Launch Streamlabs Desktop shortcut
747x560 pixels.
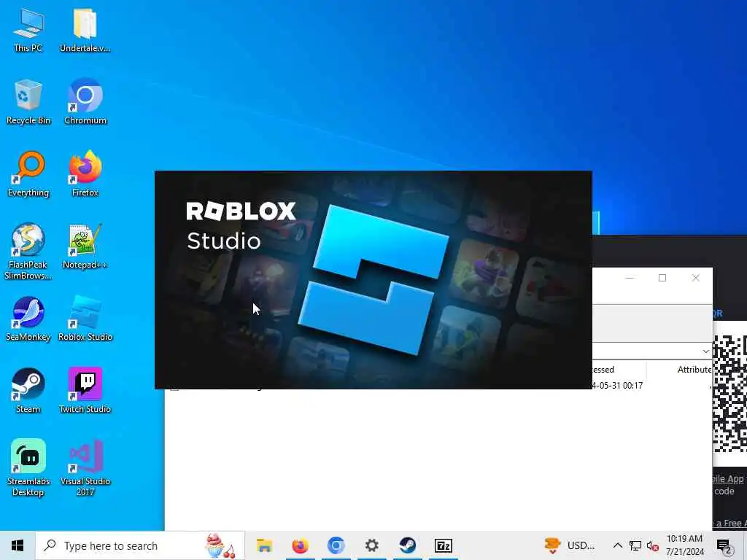click(28, 467)
